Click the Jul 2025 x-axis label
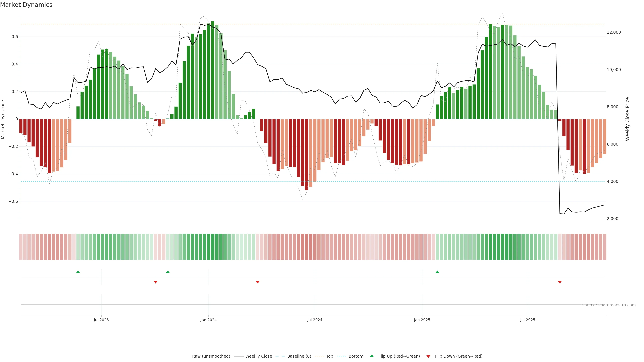 click(527, 320)
